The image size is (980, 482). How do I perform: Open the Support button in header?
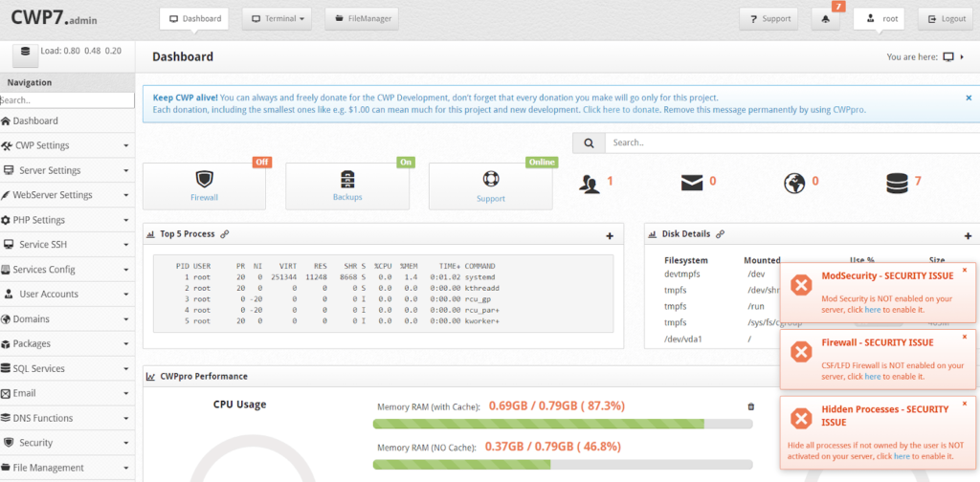click(x=770, y=19)
